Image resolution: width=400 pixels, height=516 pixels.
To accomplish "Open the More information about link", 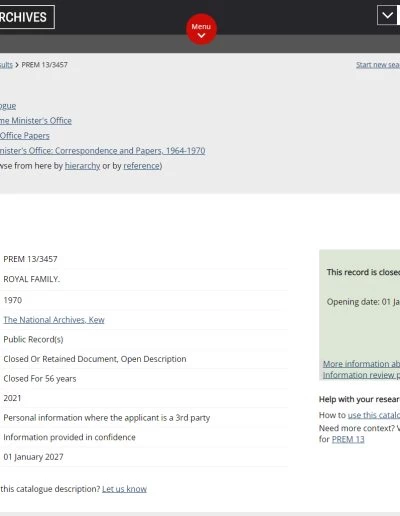I will pos(361,364).
